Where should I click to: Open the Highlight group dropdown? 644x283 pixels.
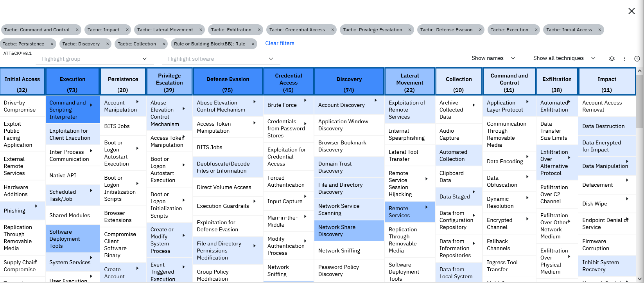(x=95, y=59)
